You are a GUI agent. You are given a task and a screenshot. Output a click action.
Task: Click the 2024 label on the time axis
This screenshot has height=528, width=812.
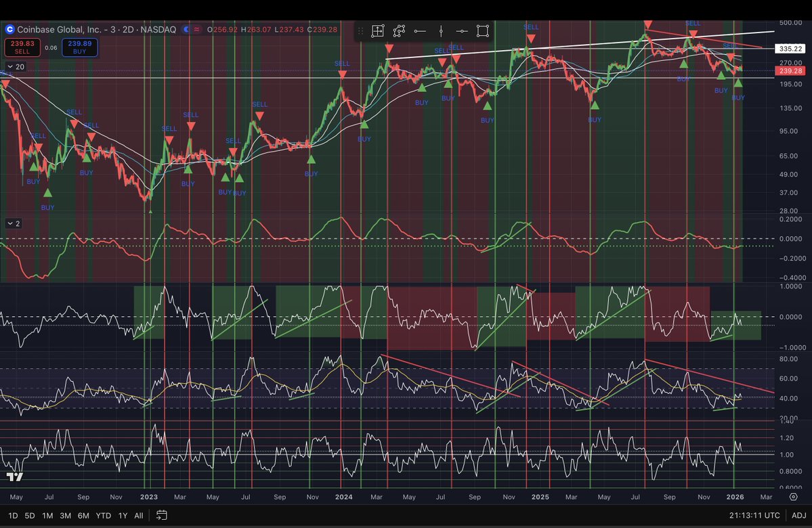(344, 497)
